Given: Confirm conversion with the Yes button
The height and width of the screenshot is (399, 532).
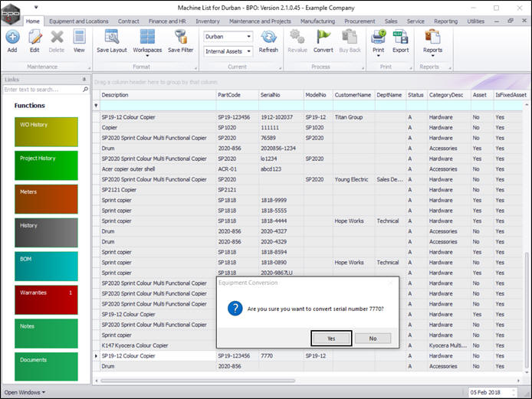Looking at the screenshot, I should pos(332,338).
